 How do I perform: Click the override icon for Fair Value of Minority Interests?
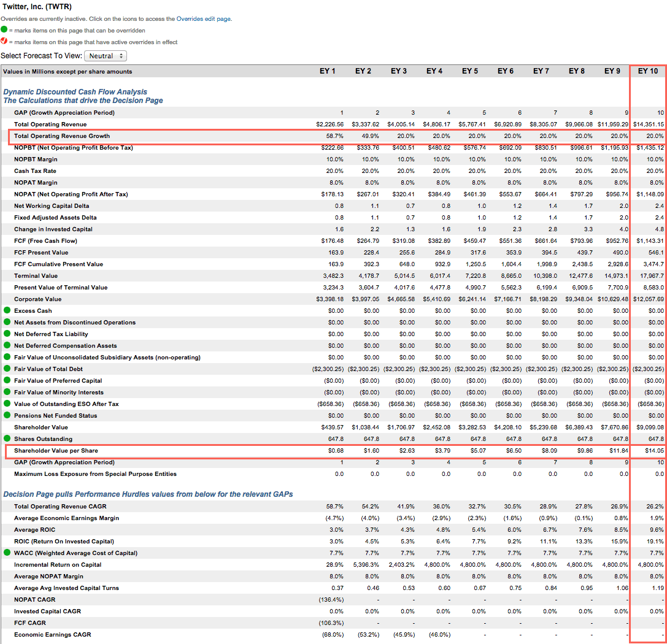[7, 392]
